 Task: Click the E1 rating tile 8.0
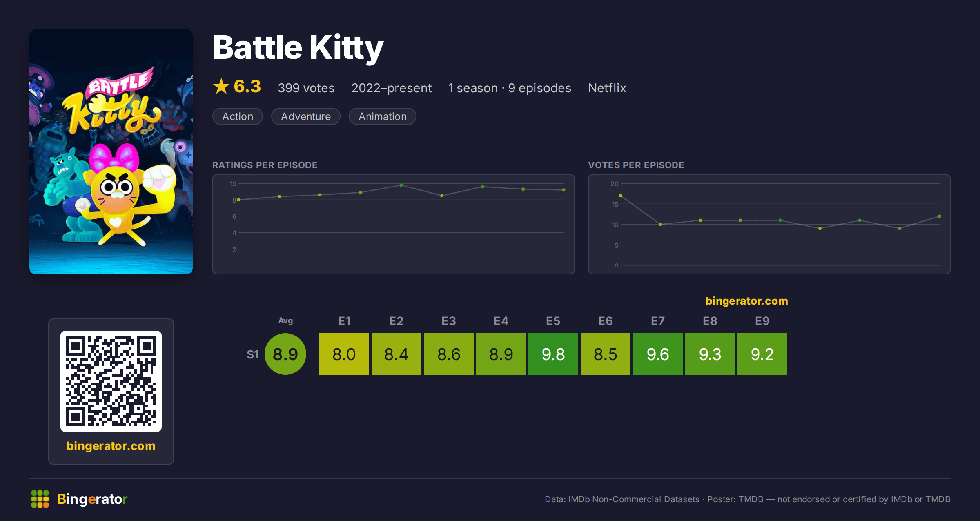tap(344, 354)
